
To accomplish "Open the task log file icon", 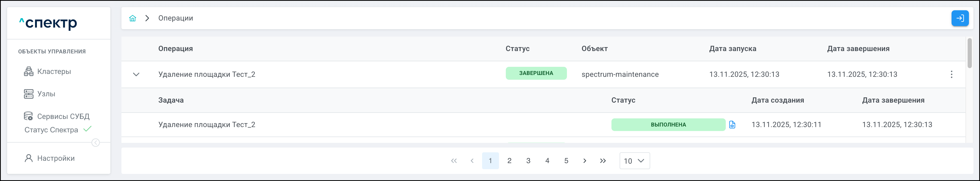I will (x=732, y=125).
